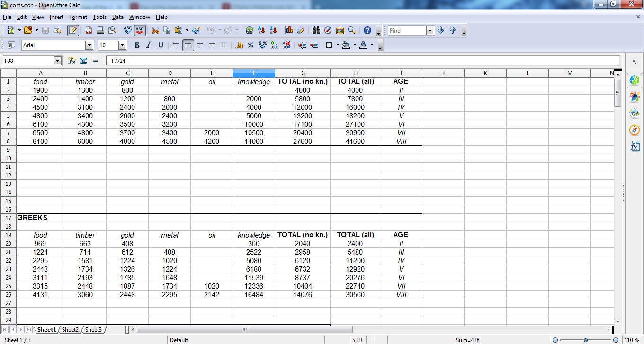Viewport: 644px width, 344px height.
Task: Toggle Justified alignment
Action: 212,45
